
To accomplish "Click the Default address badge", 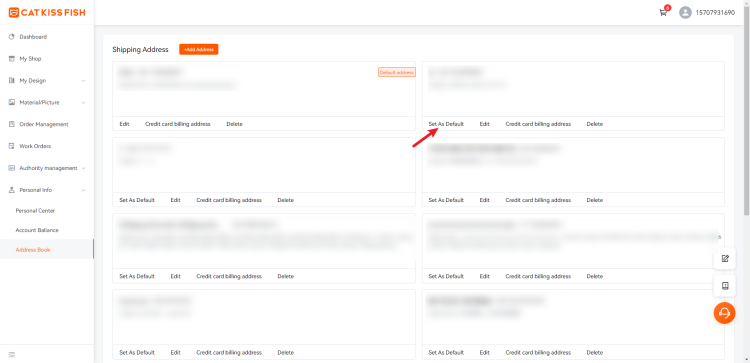I will point(397,72).
